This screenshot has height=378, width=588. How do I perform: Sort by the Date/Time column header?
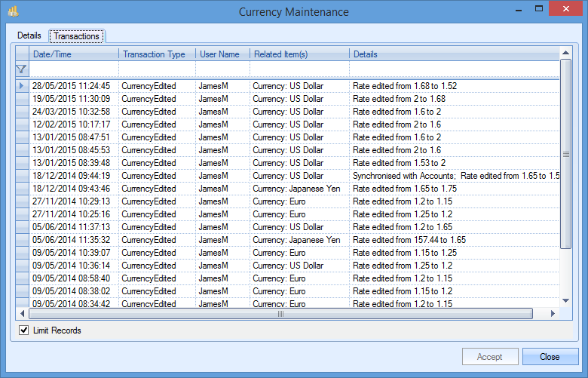tap(74, 54)
